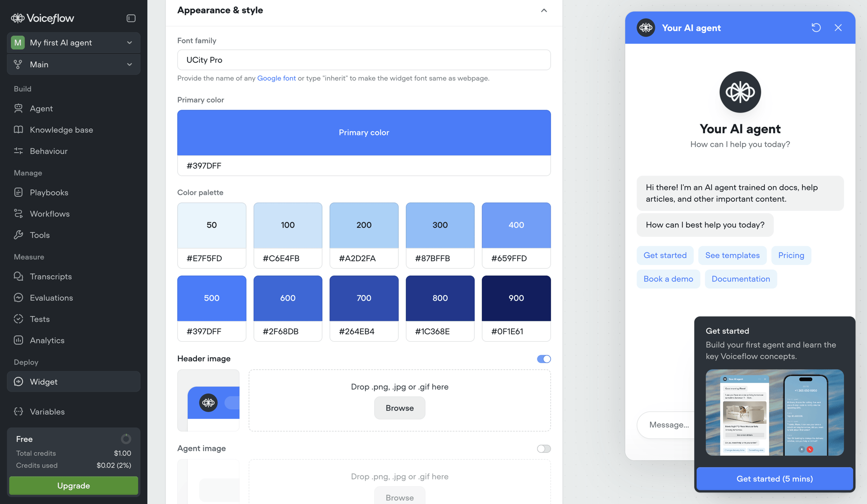Select the 800 palette swatch
This screenshot has height=504, width=867.
click(440, 298)
